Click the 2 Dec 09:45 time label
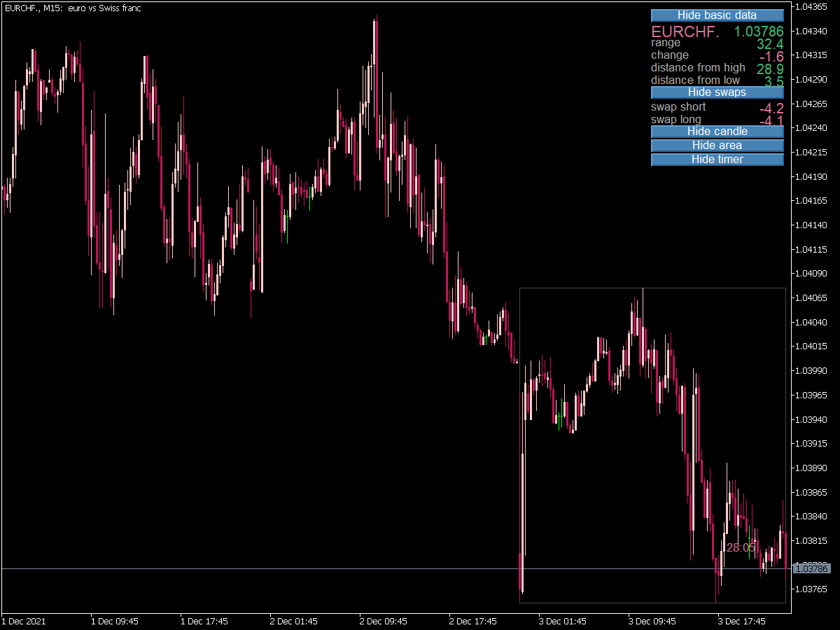Screen dimensions: 840x630 (384, 622)
